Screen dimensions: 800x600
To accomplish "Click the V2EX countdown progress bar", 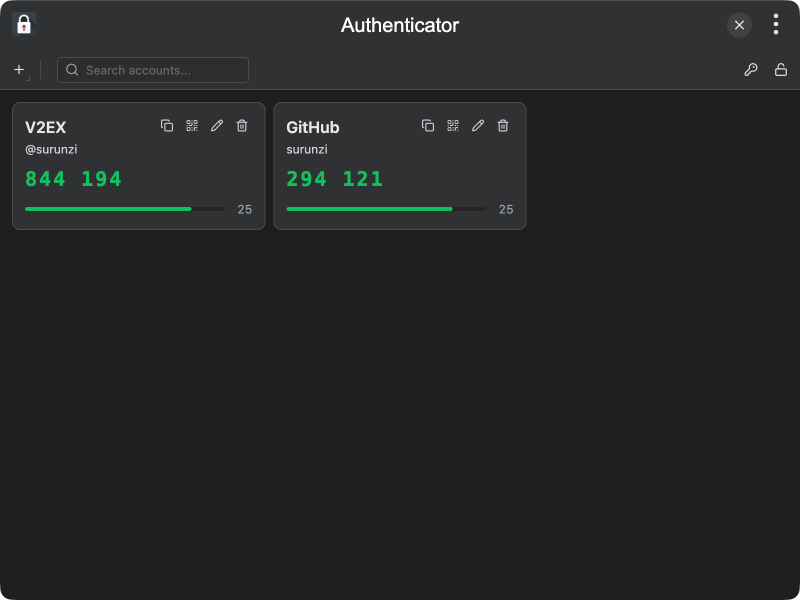I will pyautogui.click(x=124, y=209).
